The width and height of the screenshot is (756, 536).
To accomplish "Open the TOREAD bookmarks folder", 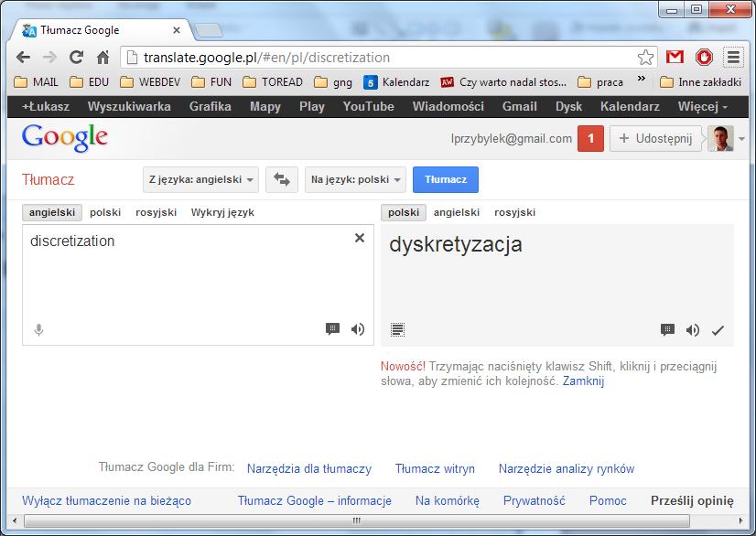I will point(273,82).
